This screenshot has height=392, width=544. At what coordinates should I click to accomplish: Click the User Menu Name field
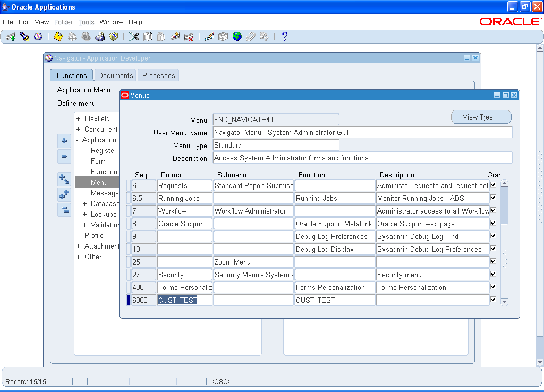[x=276, y=132]
